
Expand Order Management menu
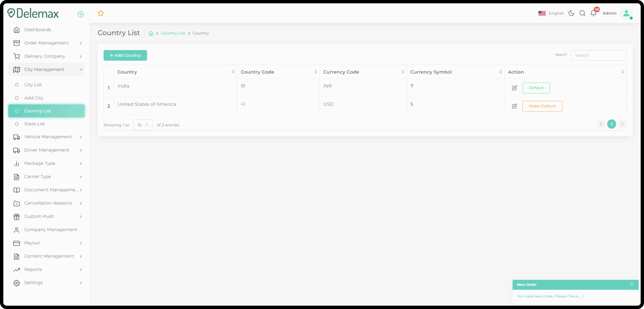[47, 43]
